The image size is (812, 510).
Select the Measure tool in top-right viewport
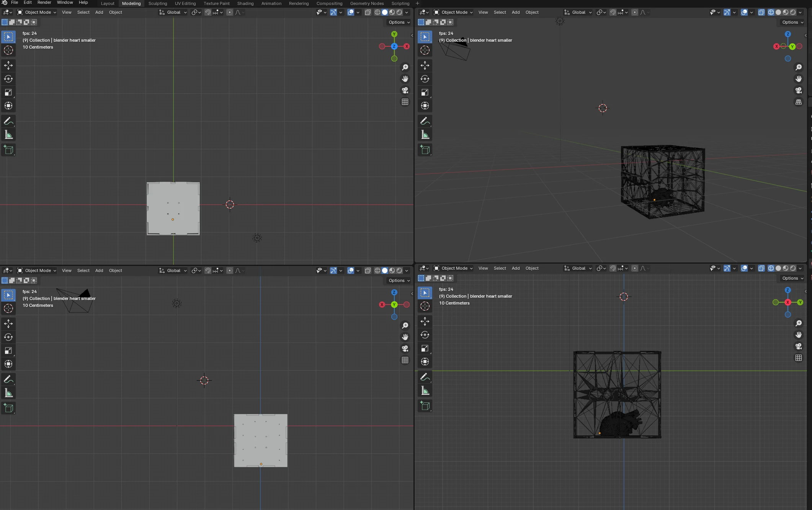point(425,135)
